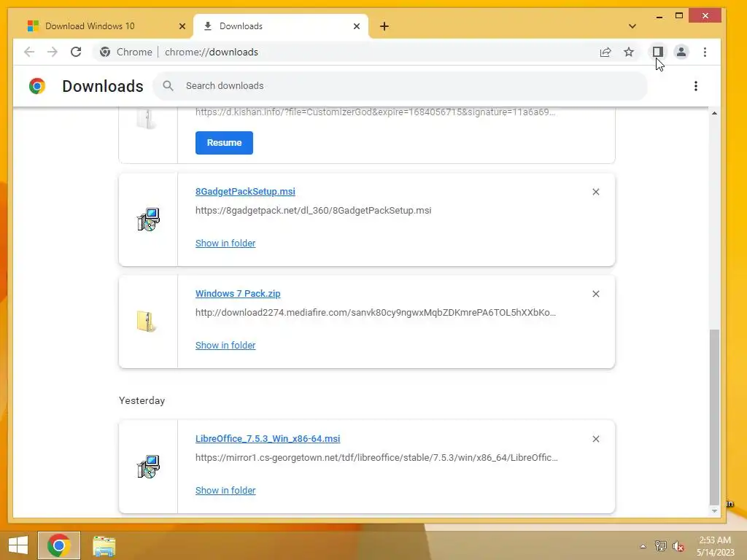
Task: Click the muted volume tray icon
Action: pos(678,546)
